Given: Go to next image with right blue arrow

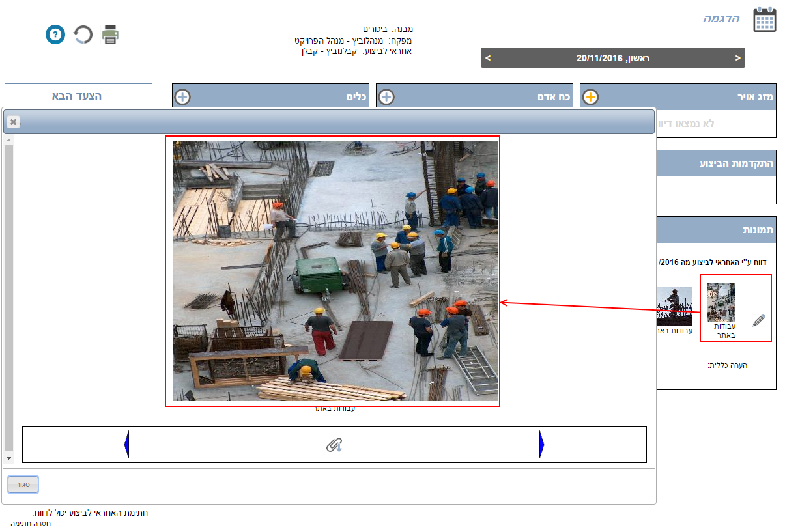Looking at the screenshot, I should tap(541, 445).
